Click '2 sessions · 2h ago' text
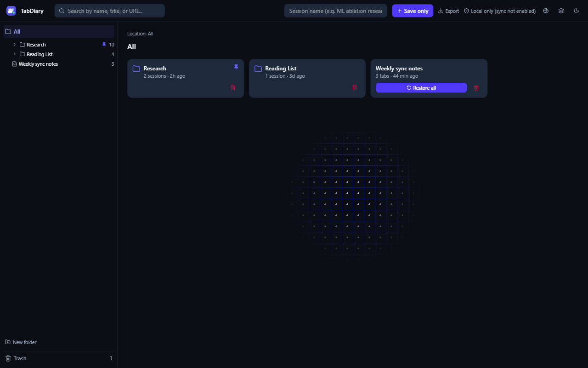The image size is (588, 368). [164, 76]
